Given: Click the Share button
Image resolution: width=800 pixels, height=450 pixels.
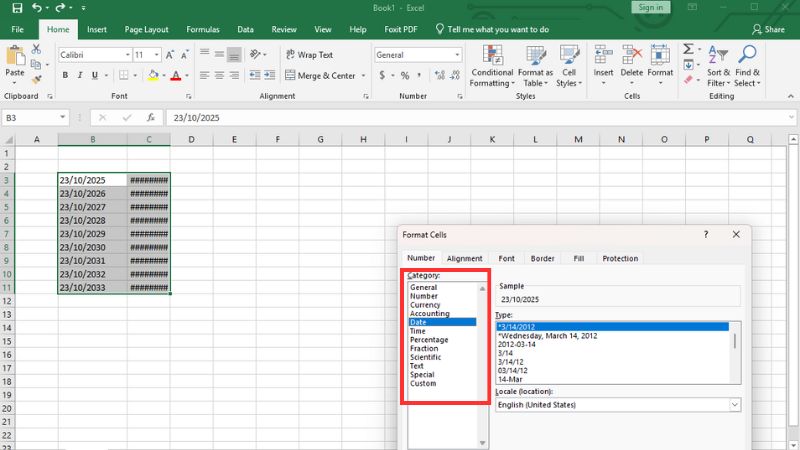Looking at the screenshot, I should pos(768,30).
